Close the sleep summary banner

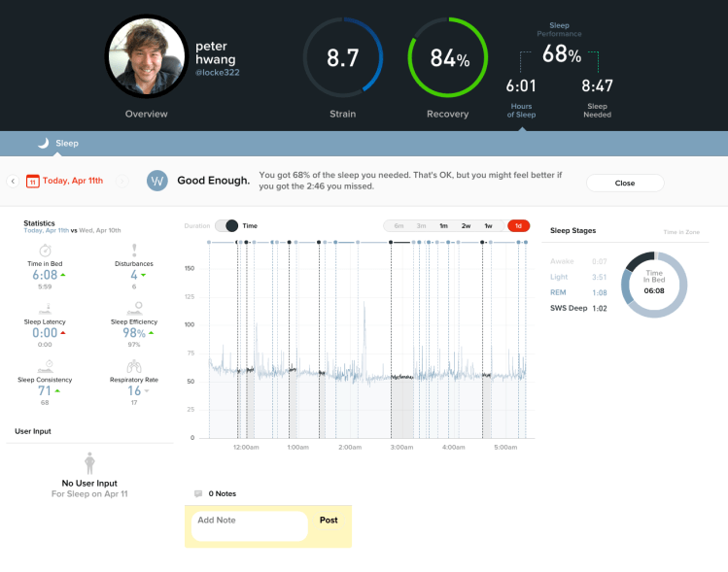click(x=625, y=183)
